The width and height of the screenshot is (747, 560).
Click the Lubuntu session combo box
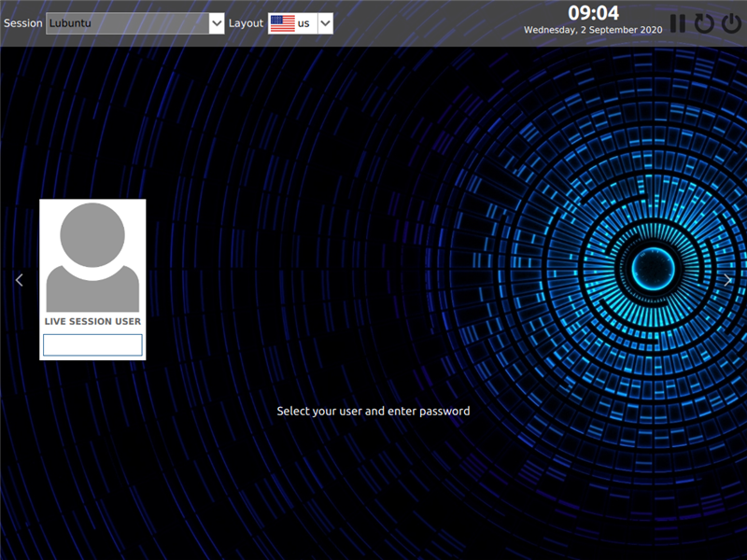click(134, 23)
